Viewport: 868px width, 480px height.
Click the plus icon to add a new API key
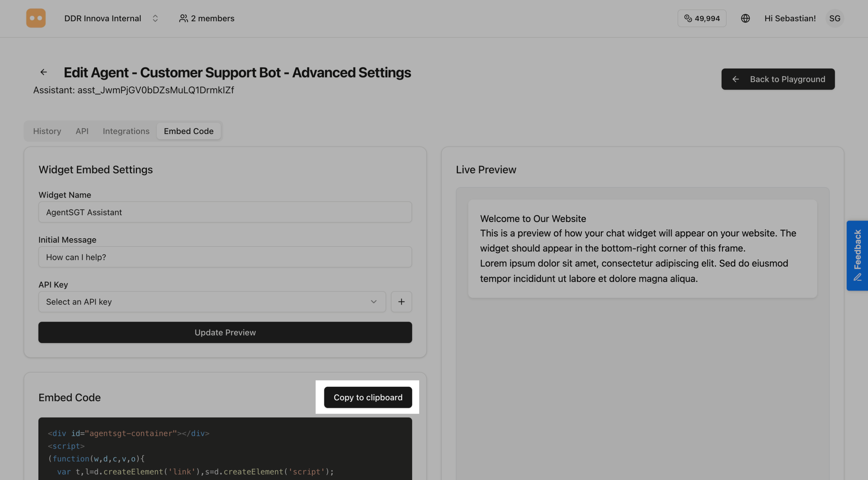click(401, 302)
